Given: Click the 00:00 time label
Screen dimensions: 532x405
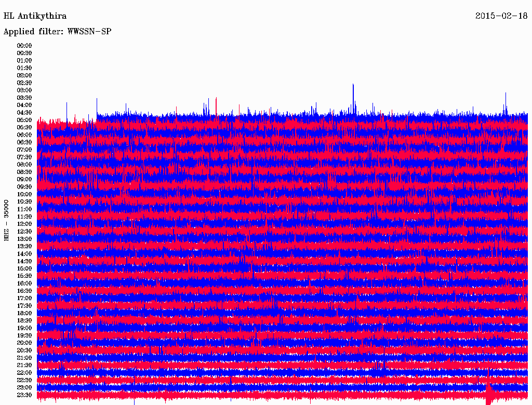Looking at the screenshot, I should tap(24, 46).
